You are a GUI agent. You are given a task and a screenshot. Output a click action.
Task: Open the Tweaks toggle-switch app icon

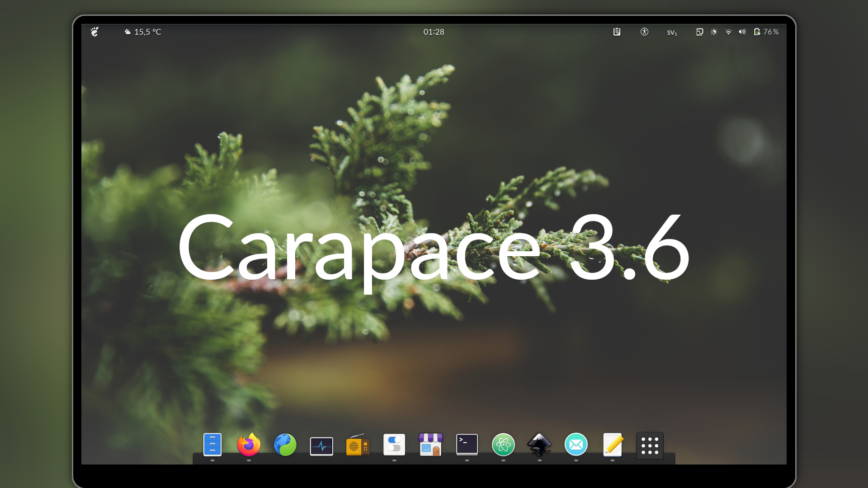point(394,445)
